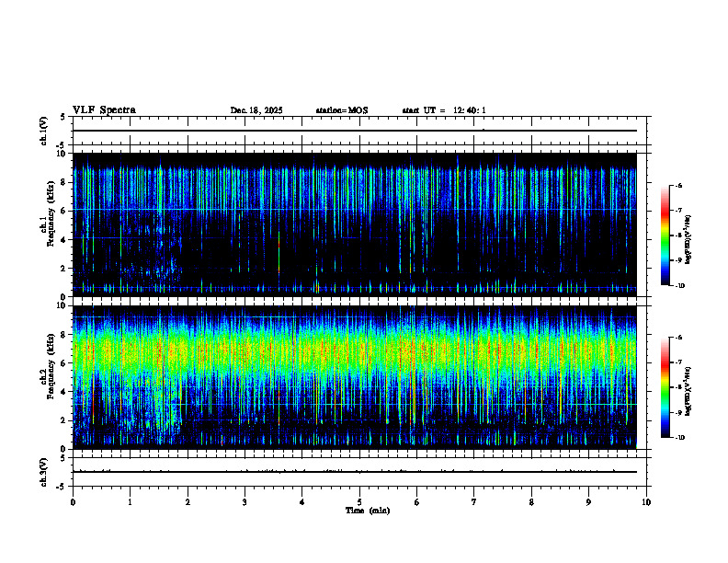Select the "start UT = 12:40: 1" text
Screen dimensions: 728x563
point(444,110)
